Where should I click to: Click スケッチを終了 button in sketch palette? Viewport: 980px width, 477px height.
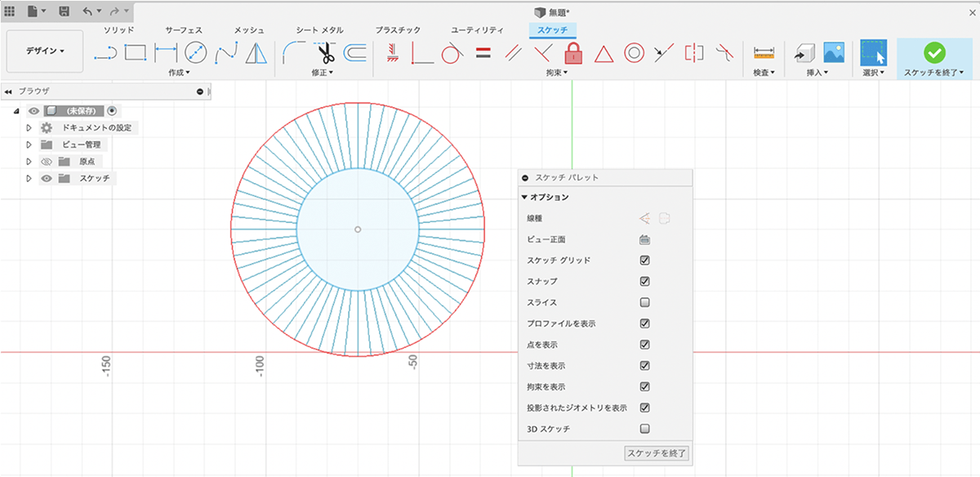656,452
